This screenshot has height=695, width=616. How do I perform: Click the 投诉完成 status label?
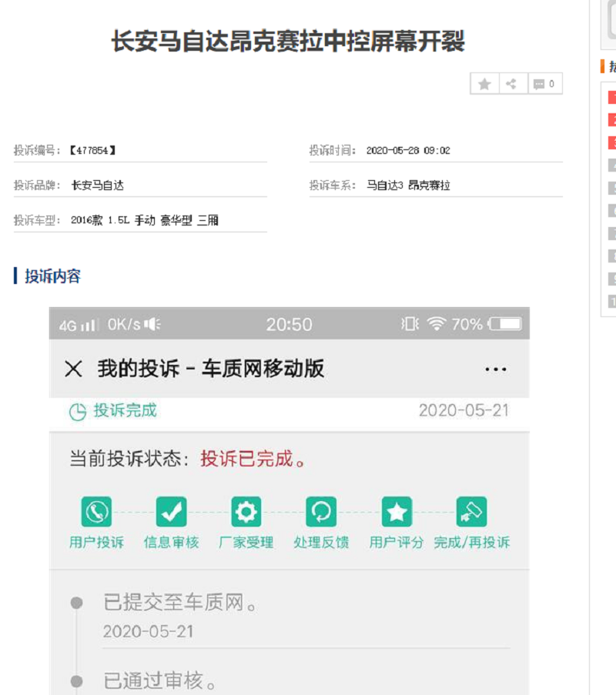coord(125,410)
